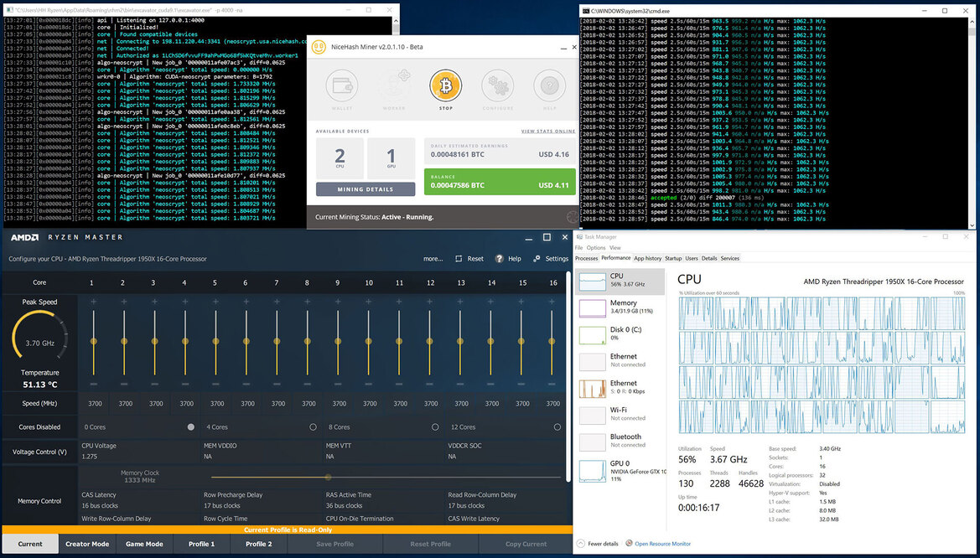Click the Copy Current button
The image size is (980, 558).
(526, 545)
